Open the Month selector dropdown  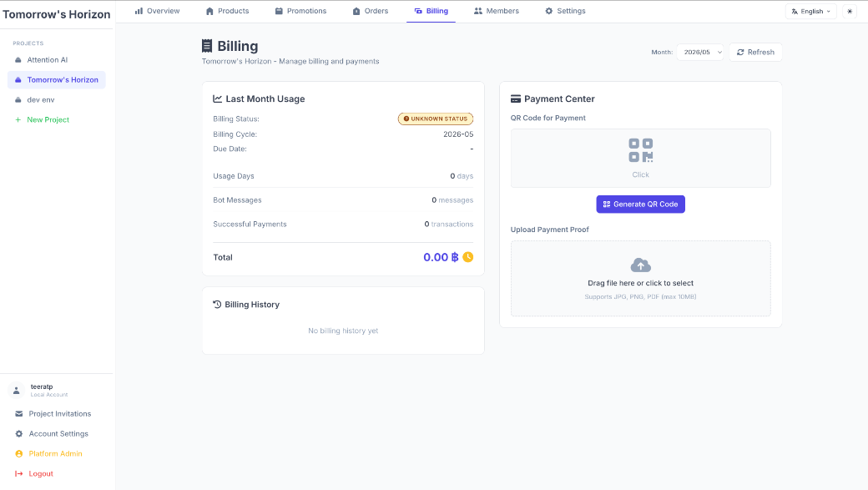point(699,52)
